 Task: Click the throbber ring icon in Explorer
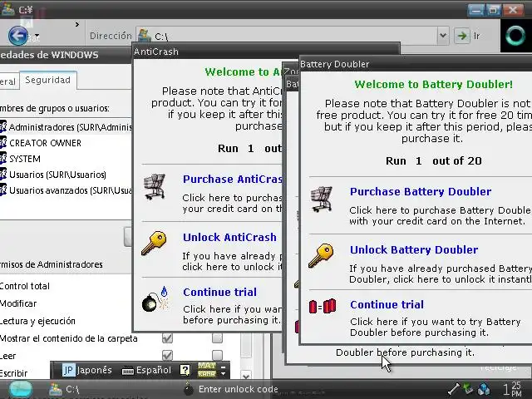pos(515,36)
